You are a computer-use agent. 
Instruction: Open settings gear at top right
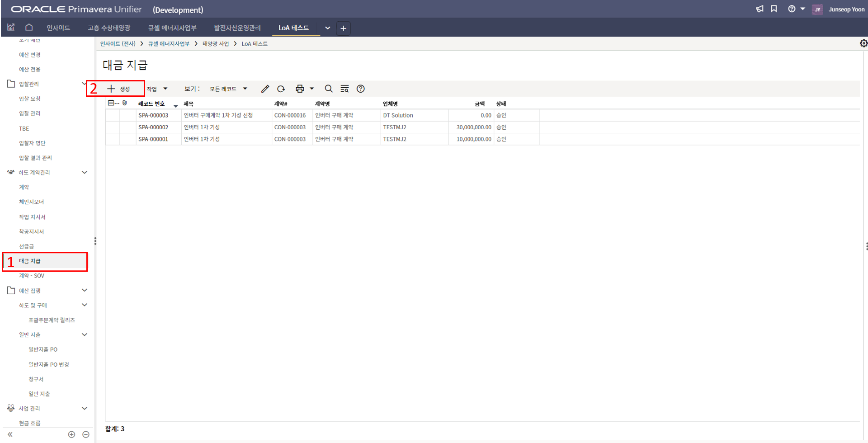click(x=863, y=43)
